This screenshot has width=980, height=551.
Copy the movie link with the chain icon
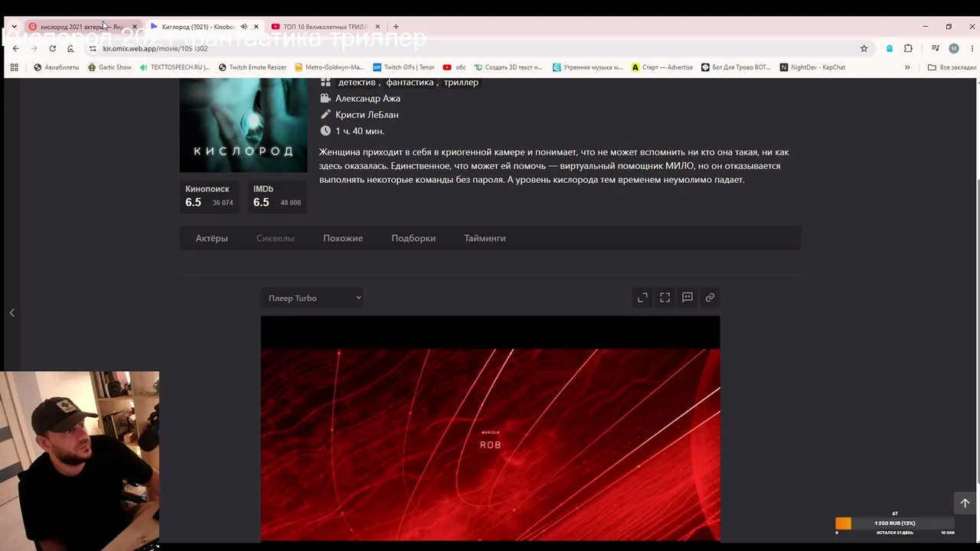pos(710,298)
